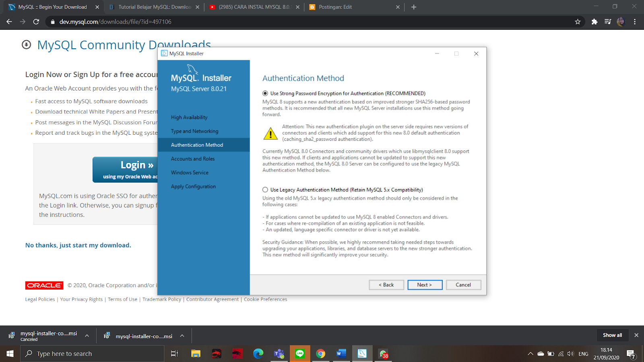Close the Postingan: Edit tab
The image size is (644, 362).
[398, 7]
